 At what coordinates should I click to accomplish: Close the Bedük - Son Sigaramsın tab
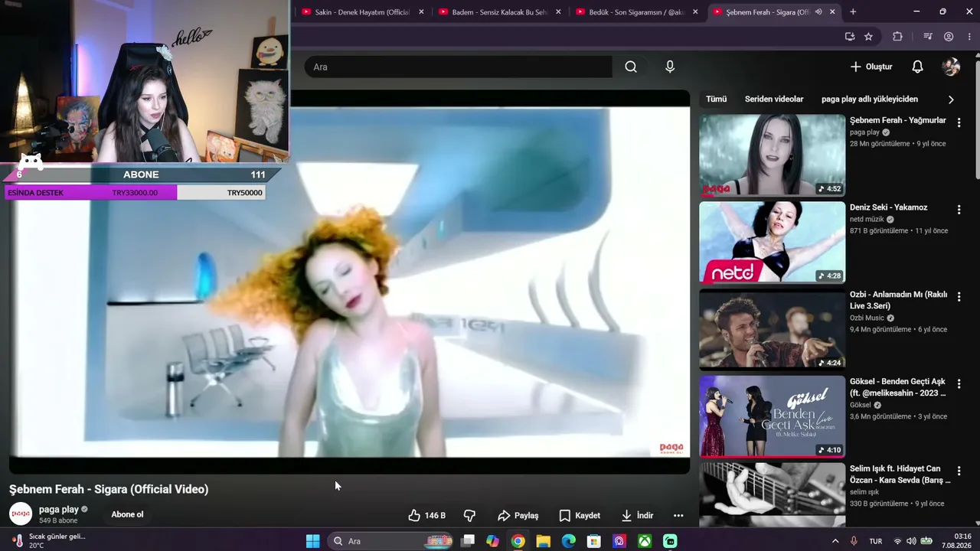[x=695, y=11]
